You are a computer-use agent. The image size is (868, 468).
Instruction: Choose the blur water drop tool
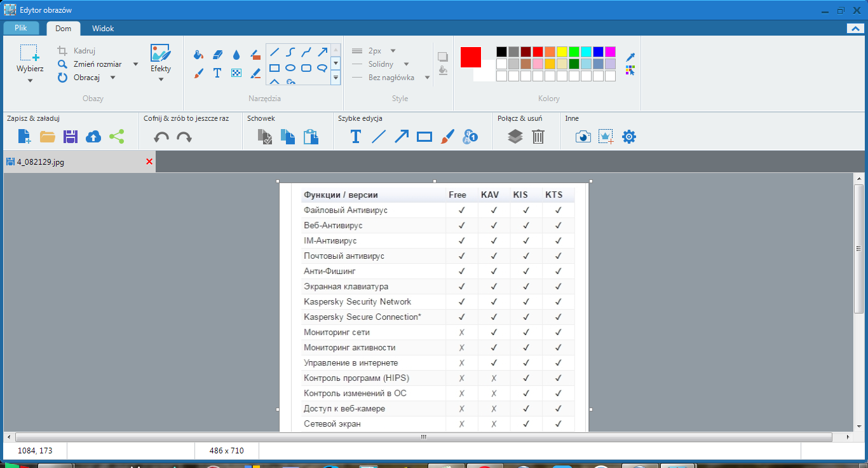[236, 55]
